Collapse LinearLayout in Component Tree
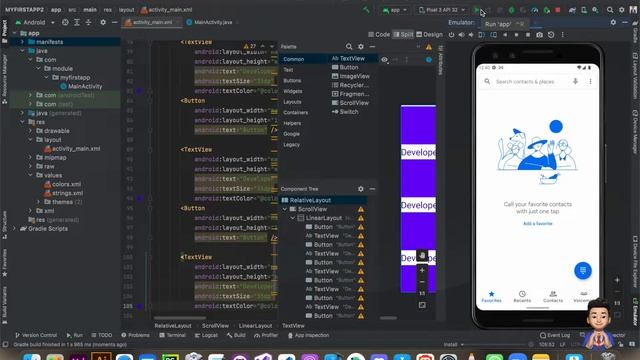 point(293,218)
